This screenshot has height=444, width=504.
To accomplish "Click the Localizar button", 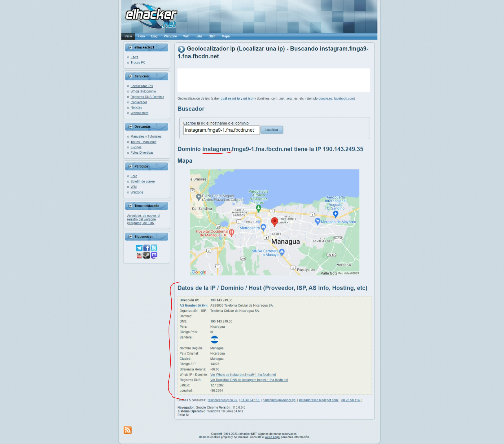I will point(272,130).
